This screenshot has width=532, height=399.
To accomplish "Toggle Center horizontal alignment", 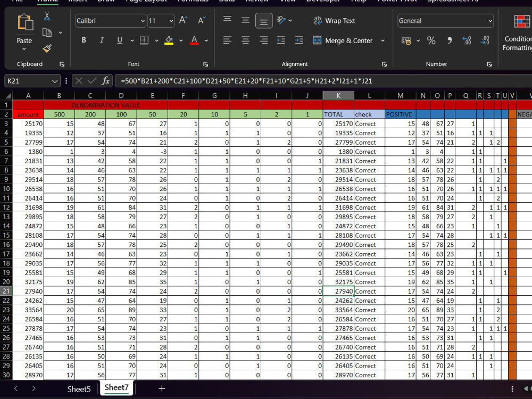I will 245,40.
